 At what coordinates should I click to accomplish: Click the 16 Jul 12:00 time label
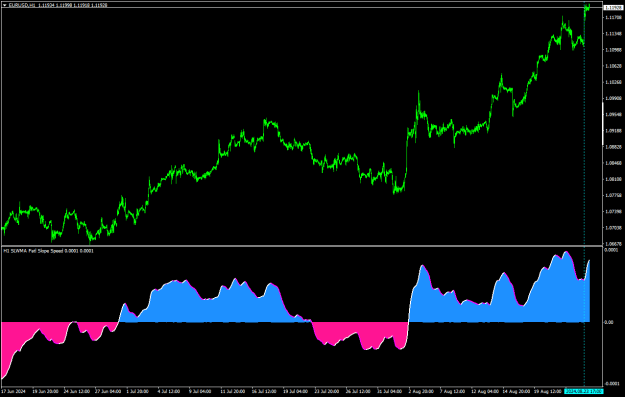pos(264,391)
